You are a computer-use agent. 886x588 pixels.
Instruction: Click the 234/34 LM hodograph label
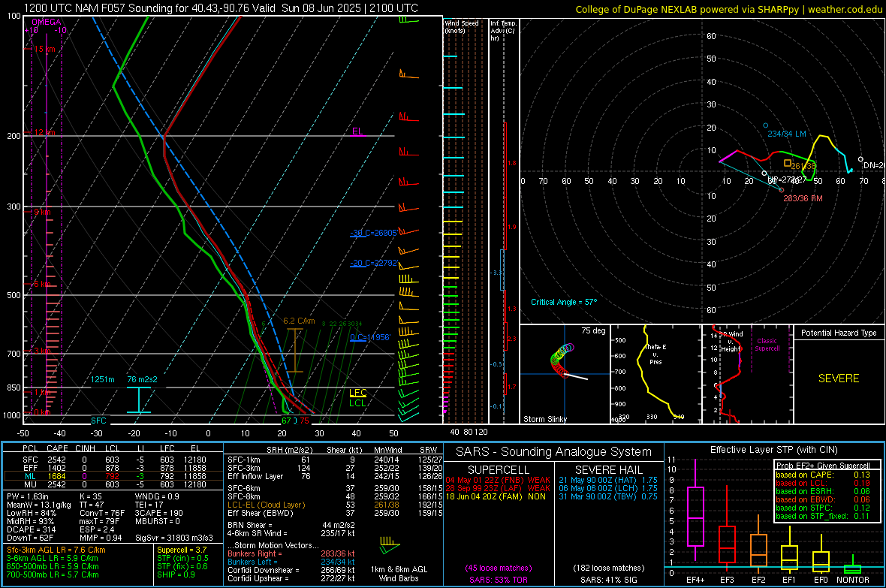(x=787, y=134)
